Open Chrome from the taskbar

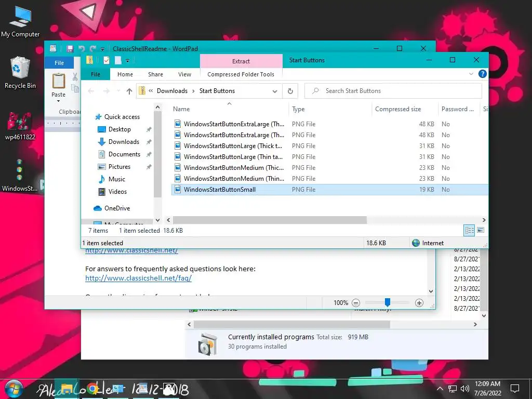[x=92, y=389]
